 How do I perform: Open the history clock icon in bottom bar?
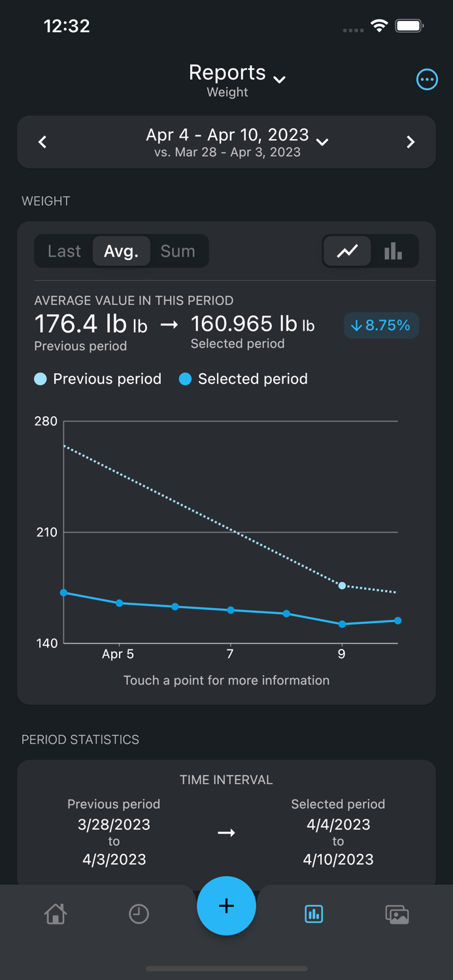139,914
